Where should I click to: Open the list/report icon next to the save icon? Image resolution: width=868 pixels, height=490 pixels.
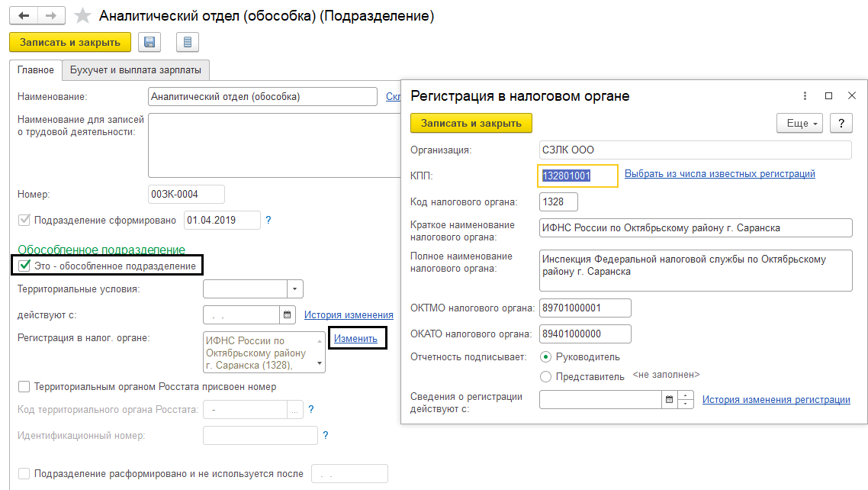[x=188, y=43]
